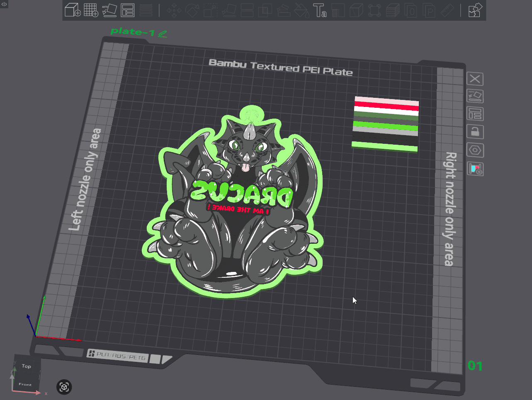
Task: Activate the Rotate tool
Action: [192, 10]
